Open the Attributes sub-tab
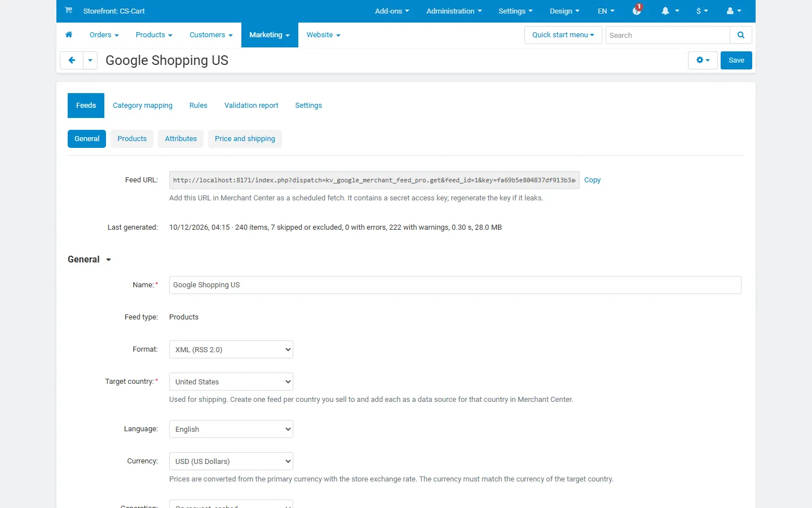Image resolution: width=812 pixels, height=508 pixels. 181,139
